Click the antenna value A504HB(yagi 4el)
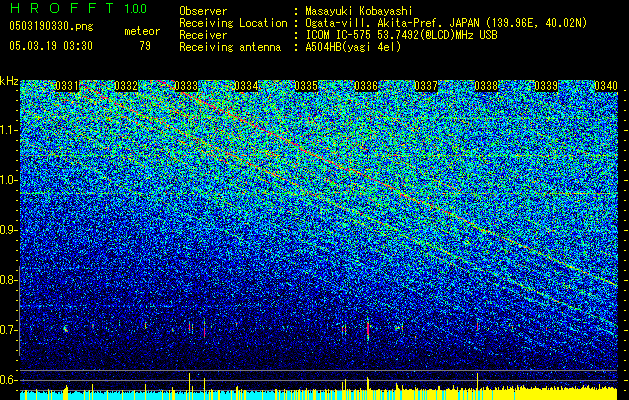The image size is (629, 400). tap(353, 47)
